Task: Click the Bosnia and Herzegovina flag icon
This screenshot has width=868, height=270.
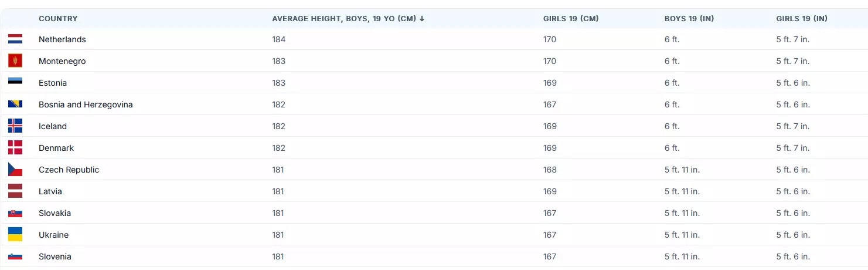Action: click(x=15, y=104)
